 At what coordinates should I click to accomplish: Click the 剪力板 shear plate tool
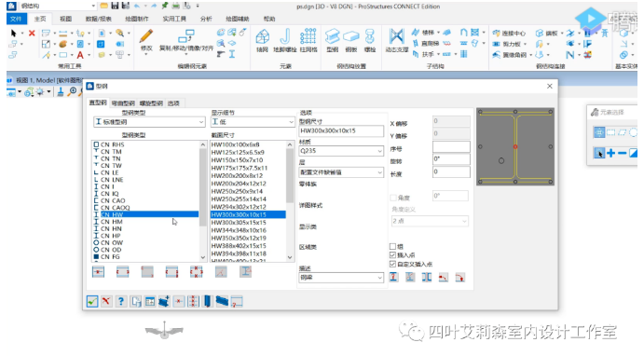coord(507,44)
